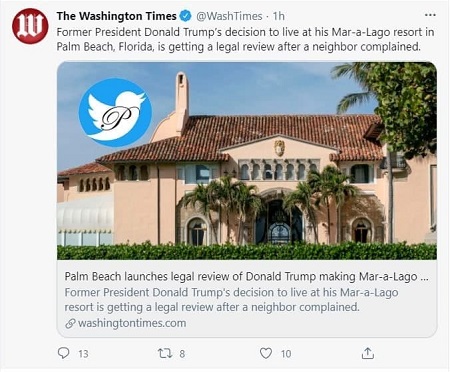Click the chain link icon
Image resolution: width=450 pixels, height=372 pixels.
click(x=70, y=323)
